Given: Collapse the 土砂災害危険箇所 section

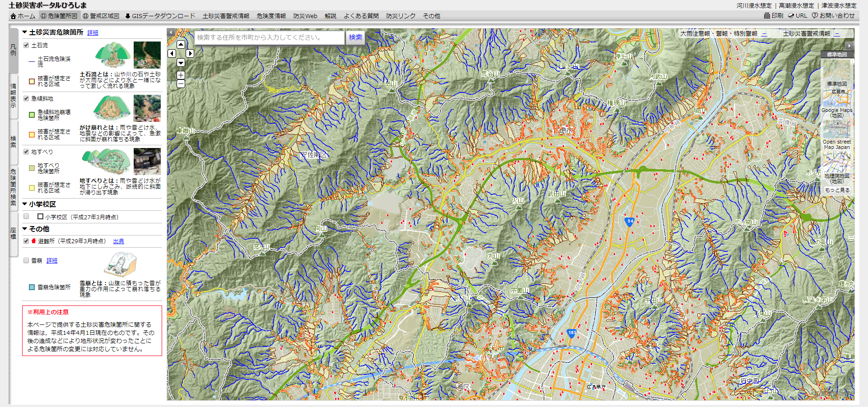Looking at the screenshot, I should pyautogui.click(x=25, y=32).
